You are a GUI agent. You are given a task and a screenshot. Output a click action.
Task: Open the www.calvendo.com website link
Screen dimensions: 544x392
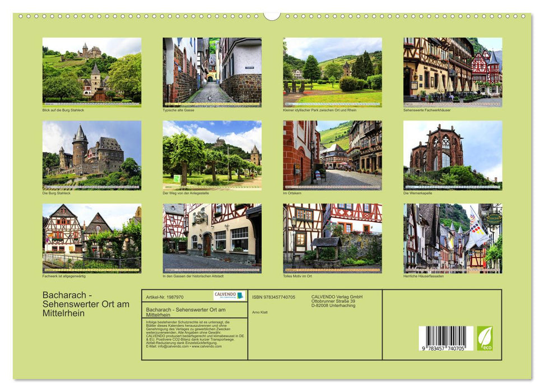coord(206,347)
